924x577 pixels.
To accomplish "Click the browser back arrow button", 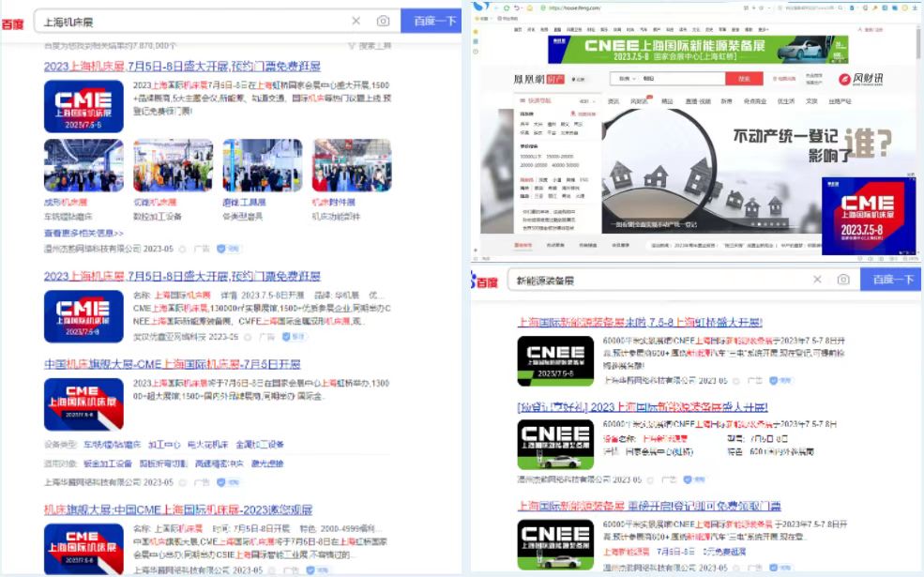I will pyautogui.click(x=496, y=8).
